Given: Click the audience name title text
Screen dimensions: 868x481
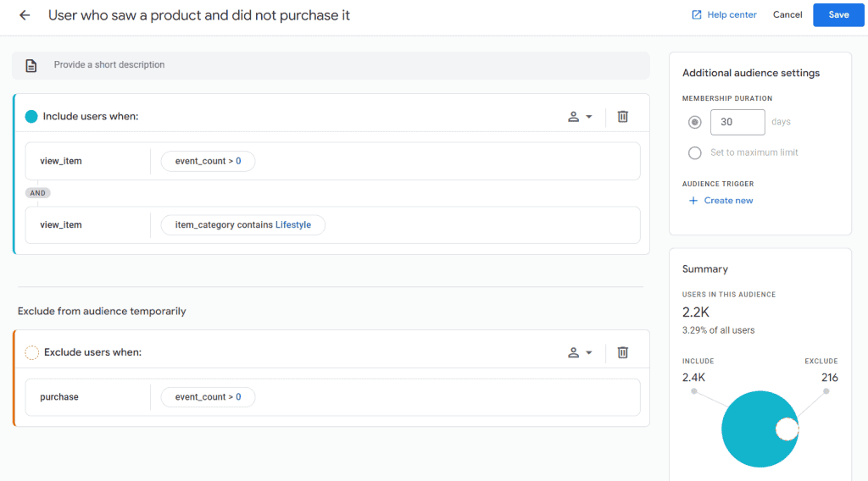Looking at the screenshot, I should [198, 15].
